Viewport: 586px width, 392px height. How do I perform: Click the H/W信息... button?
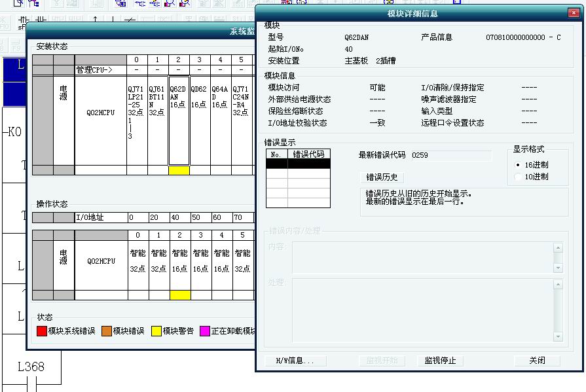294,361
